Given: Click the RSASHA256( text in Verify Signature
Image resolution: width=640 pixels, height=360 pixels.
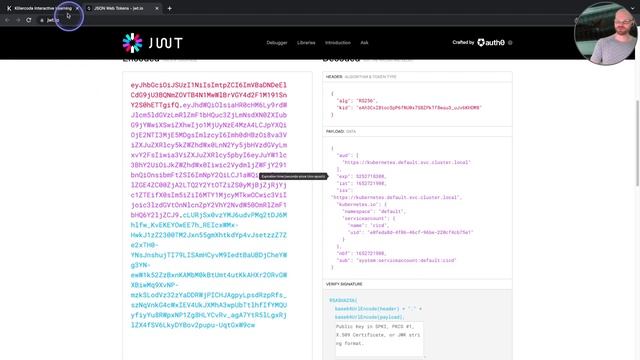Looking at the screenshot, I should click(x=343, y=300).
